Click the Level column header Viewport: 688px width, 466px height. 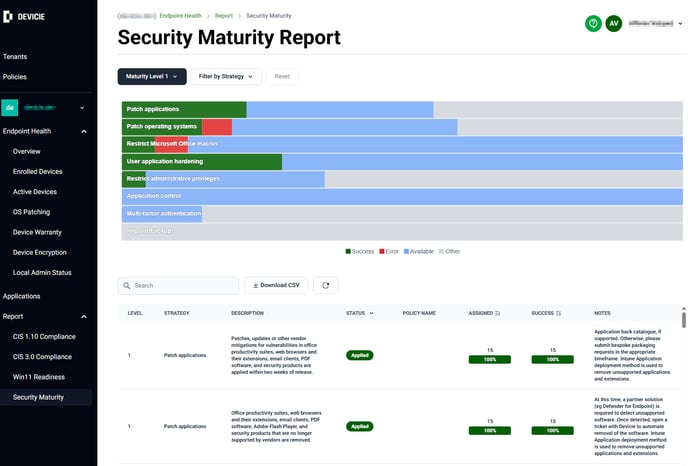coord(135,313)
